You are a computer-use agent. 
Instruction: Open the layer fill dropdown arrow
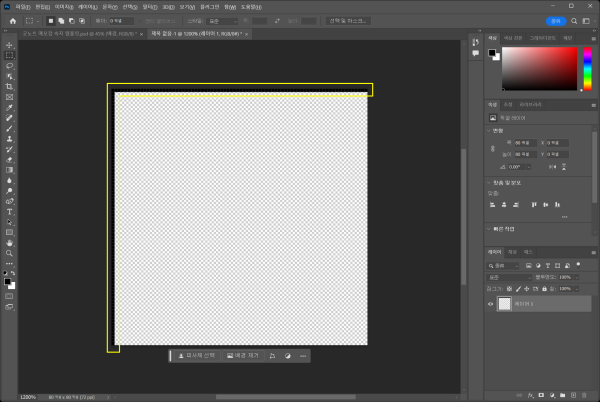[577, 289]
